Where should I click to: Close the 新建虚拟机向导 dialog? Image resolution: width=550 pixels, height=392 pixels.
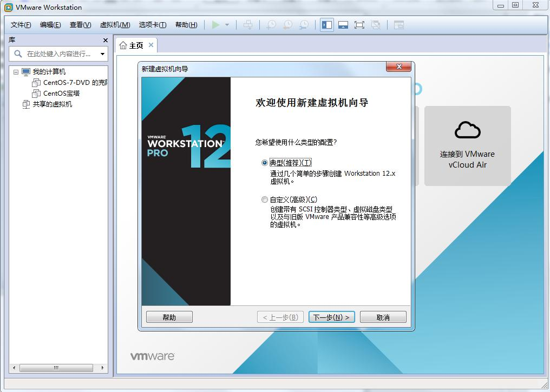point(398,67)
